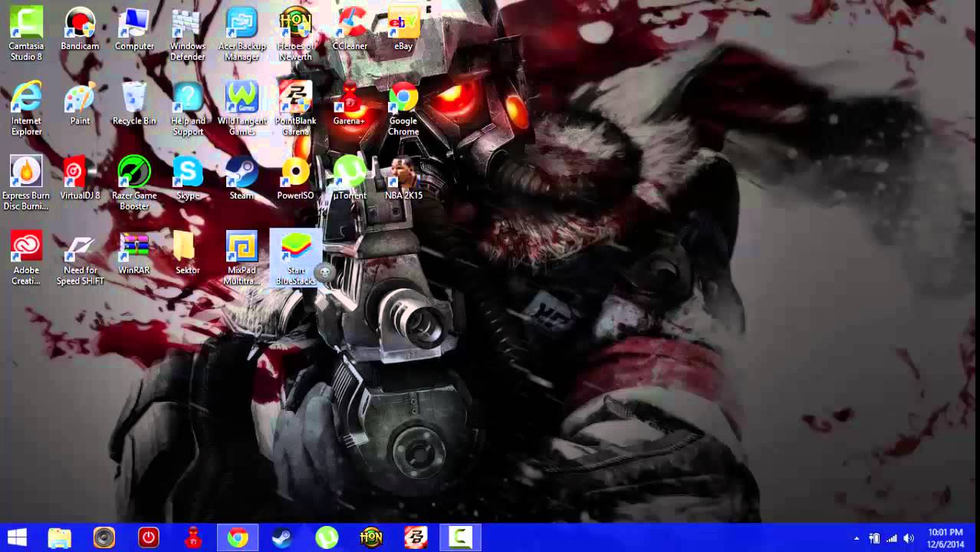Open Express Burn Disc Burning icon

click(x=26, y=182)
